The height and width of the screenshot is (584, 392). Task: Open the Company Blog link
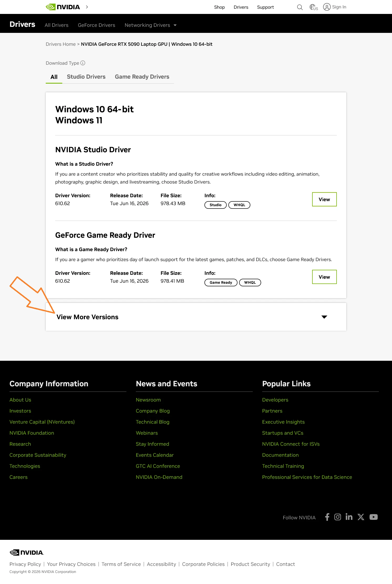[x=153, y=411]
